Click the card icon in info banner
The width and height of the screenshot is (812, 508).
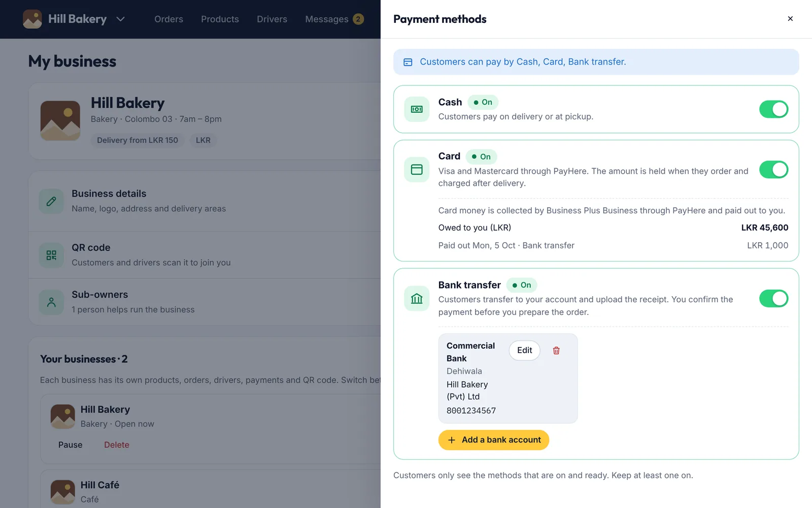coord(408,62)
